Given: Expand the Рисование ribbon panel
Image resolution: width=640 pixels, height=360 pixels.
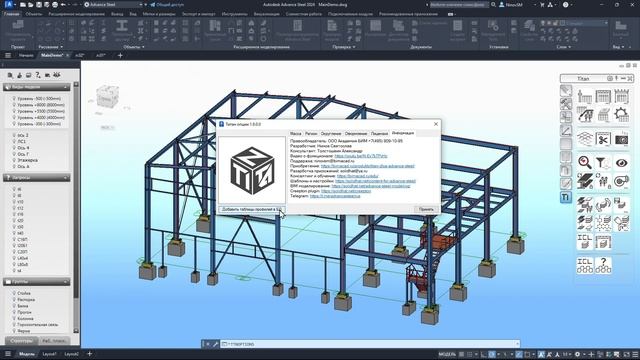Looking at the screenshot, I should [x=51, y=47].
